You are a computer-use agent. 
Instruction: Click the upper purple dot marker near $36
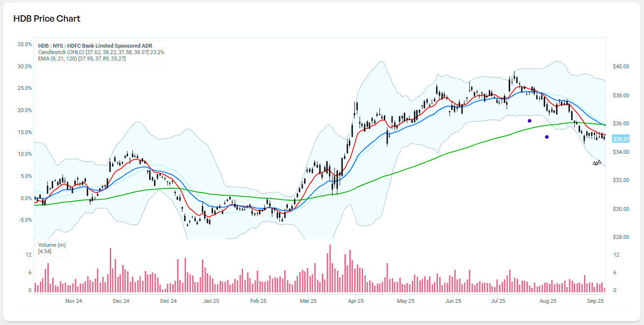click(x=529, y=120)
